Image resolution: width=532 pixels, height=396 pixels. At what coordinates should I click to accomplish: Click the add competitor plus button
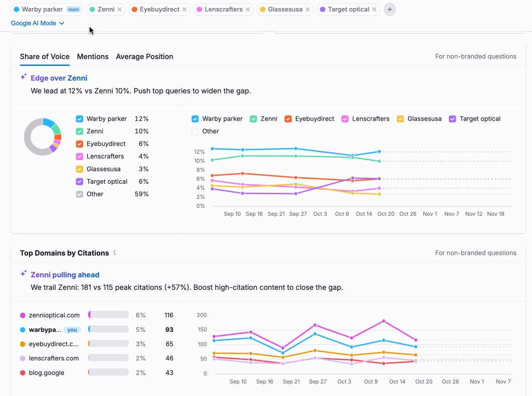coord(389,9)
